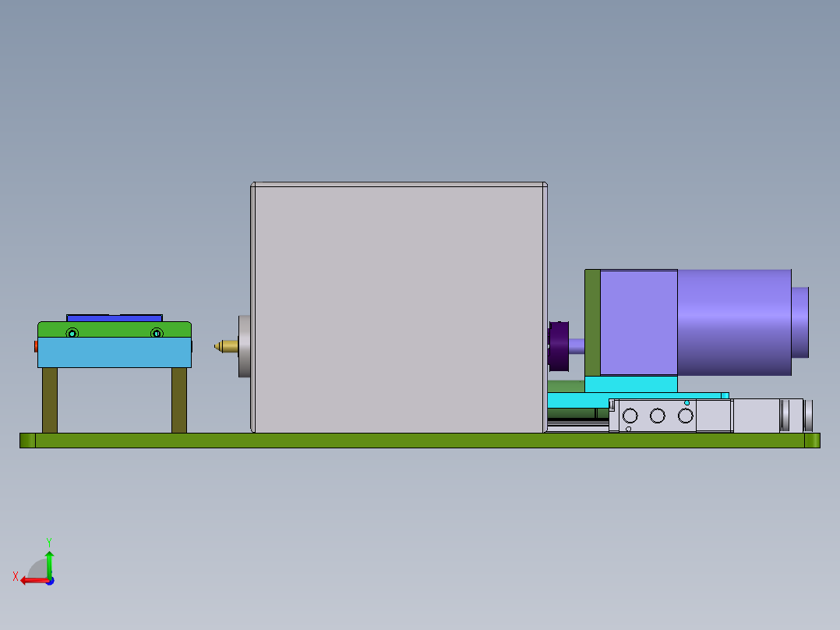The width and height of the screenshot is (840, 630).
Task: Select the cyan block under the gearbox
Action: (x=631, y=384)
